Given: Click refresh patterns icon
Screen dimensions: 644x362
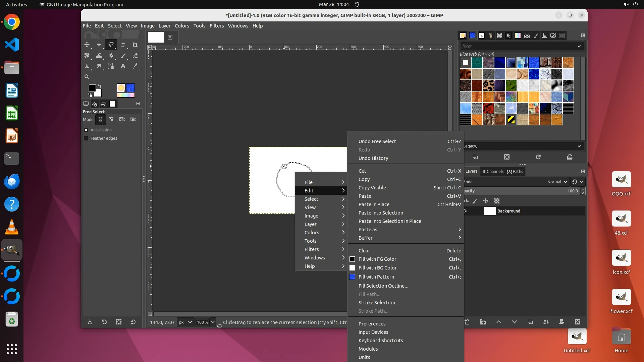Looking at the screenshot, I should 538,157.
